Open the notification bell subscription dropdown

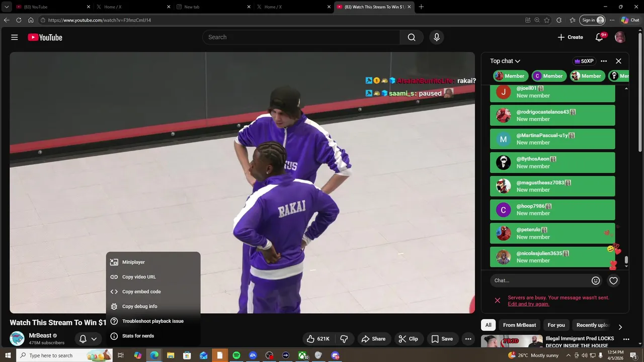coord(88,339)
